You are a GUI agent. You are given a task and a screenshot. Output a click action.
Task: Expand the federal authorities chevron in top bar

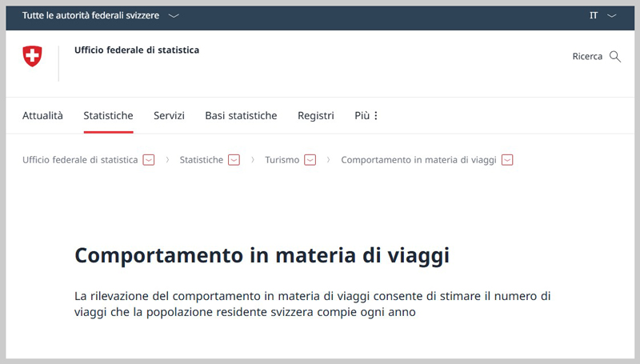pos(174,16)
